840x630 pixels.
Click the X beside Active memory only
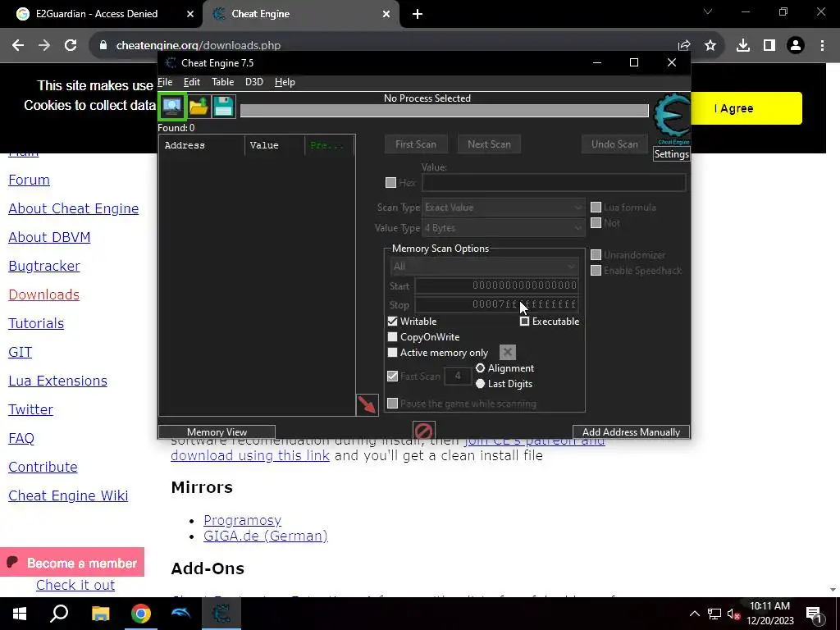[x=507, y=353]
